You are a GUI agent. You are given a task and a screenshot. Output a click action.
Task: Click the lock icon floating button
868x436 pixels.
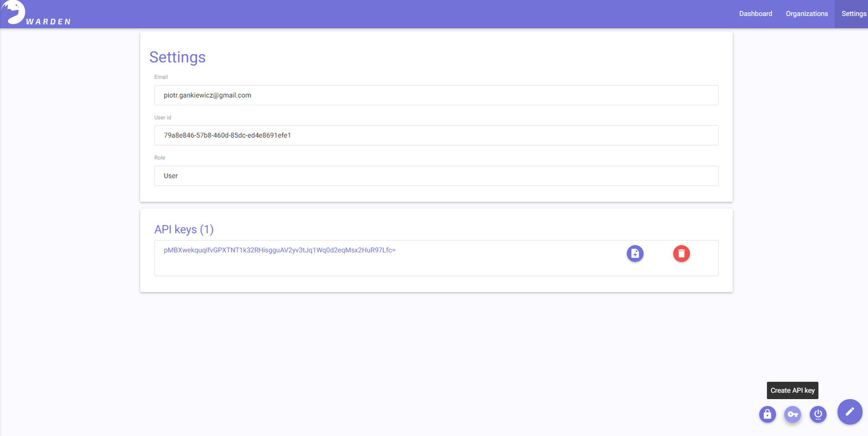pyautogui.click(x=767, y=414)
